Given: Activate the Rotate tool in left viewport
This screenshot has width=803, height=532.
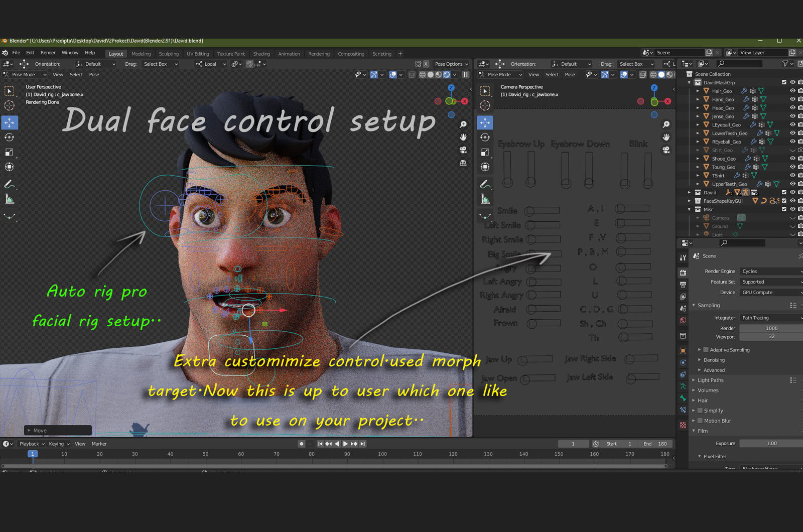Looking at the screenshot, I should coord(9,138).
